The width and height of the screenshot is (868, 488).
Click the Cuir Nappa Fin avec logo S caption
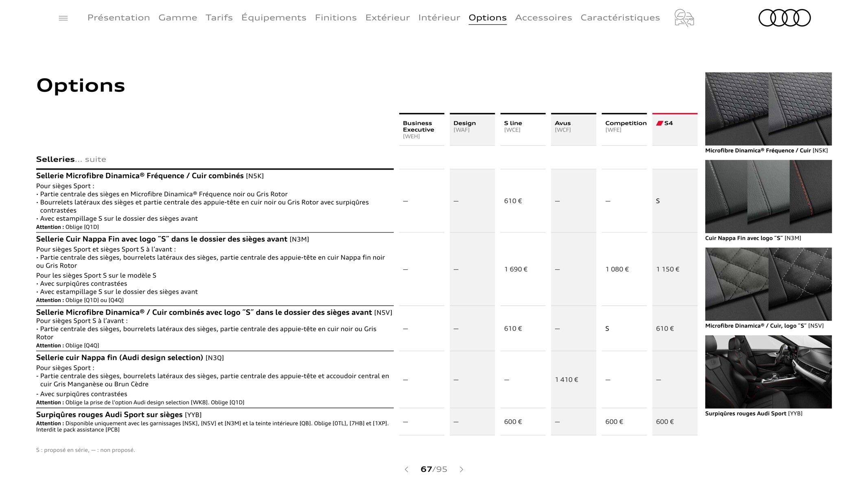(753, 238)
